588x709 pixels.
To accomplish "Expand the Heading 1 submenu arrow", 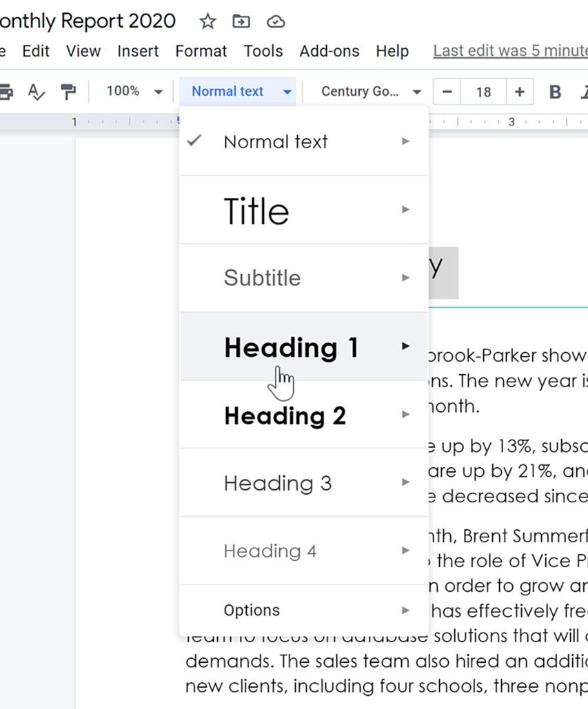I will click(406, 347).
